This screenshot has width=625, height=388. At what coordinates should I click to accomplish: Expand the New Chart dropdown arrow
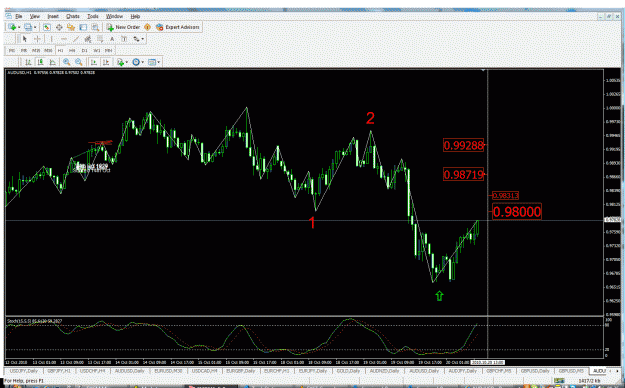pos(19,27)
